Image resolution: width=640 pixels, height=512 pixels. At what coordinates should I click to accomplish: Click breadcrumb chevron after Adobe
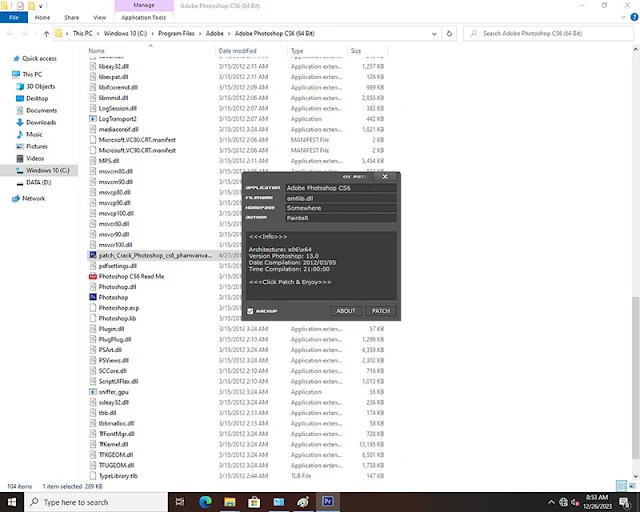pos(229,33)
